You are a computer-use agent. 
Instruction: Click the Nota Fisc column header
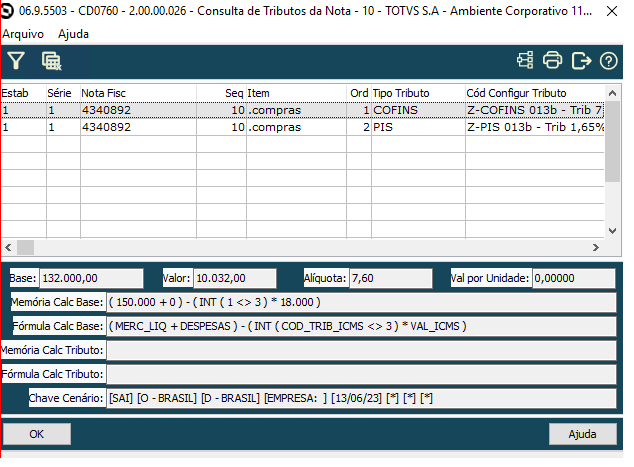point(138,93)
